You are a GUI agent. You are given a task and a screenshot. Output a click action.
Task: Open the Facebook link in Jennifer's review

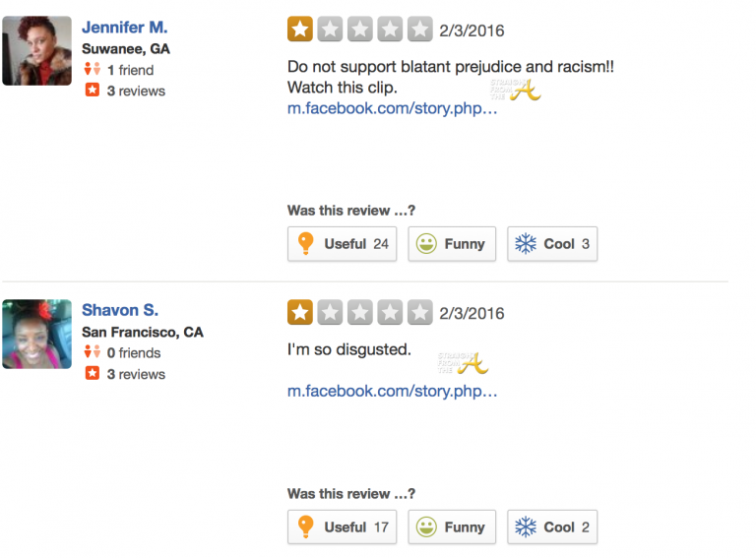[392, 108]
